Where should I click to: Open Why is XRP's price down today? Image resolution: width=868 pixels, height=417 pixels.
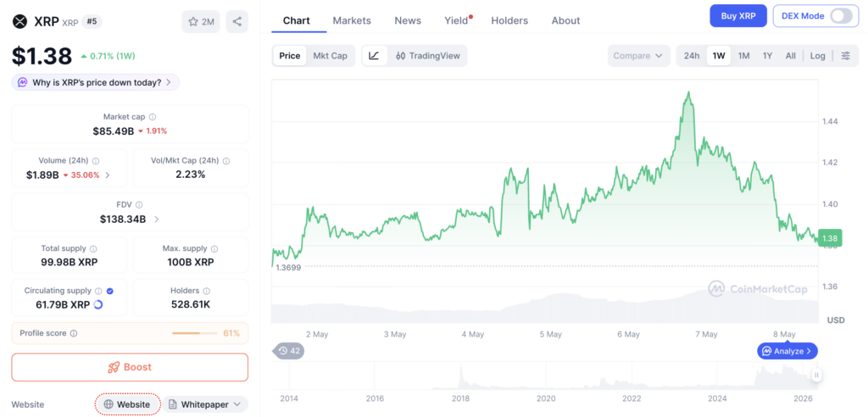pyautogui.click(x=95, y=82)
